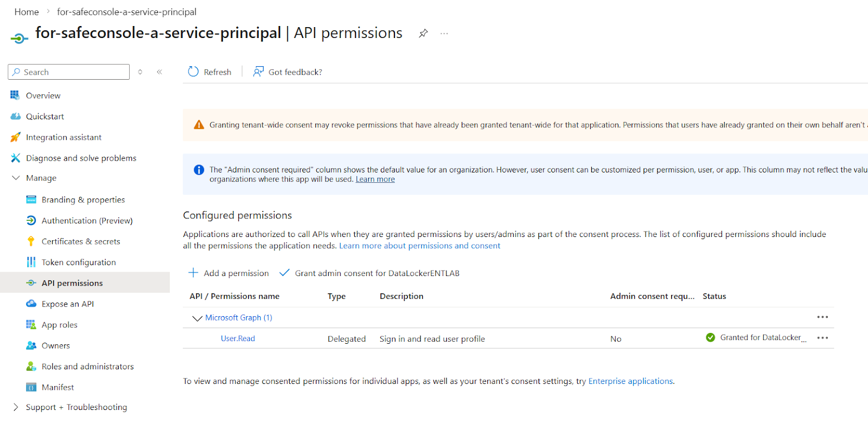868x436 pixels.
Task: Click the checkmark icon for Grant admin consent
Action: [284, 273]
